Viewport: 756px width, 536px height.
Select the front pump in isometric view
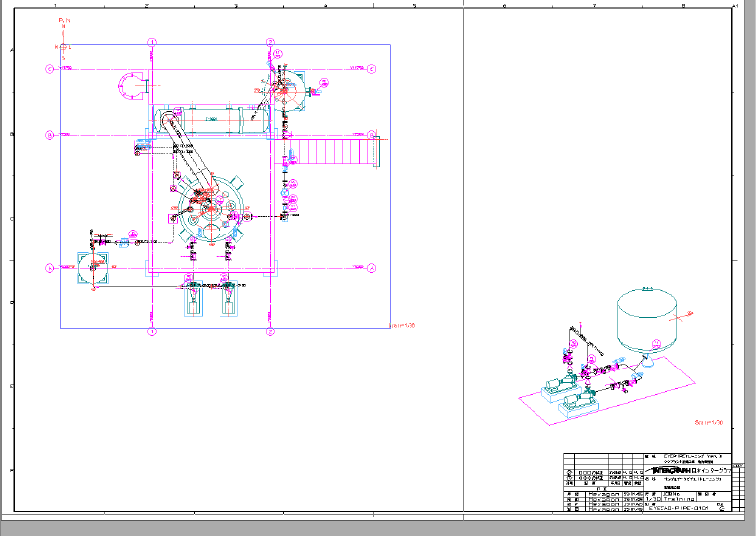tap(579, 403)
